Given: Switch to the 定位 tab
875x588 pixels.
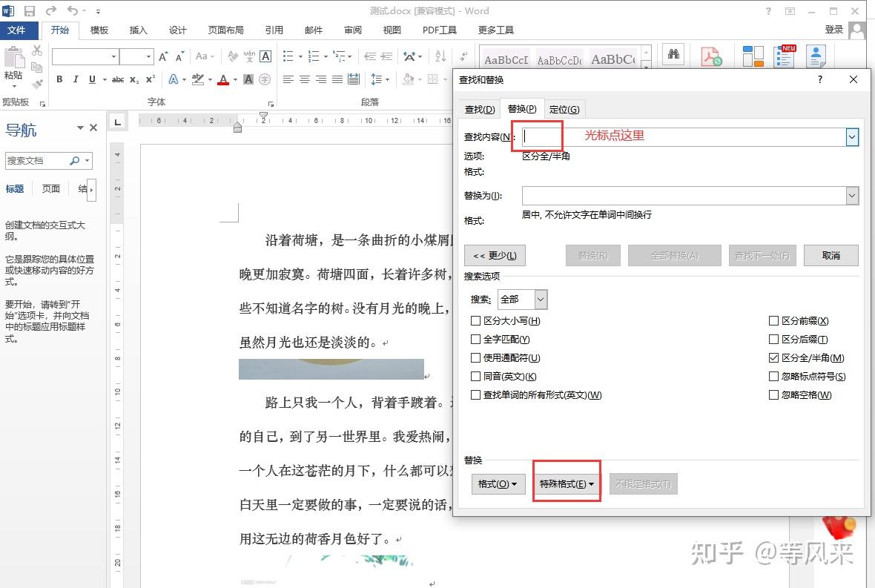Looking at the screenshot, I should click(x=564, y=109).
